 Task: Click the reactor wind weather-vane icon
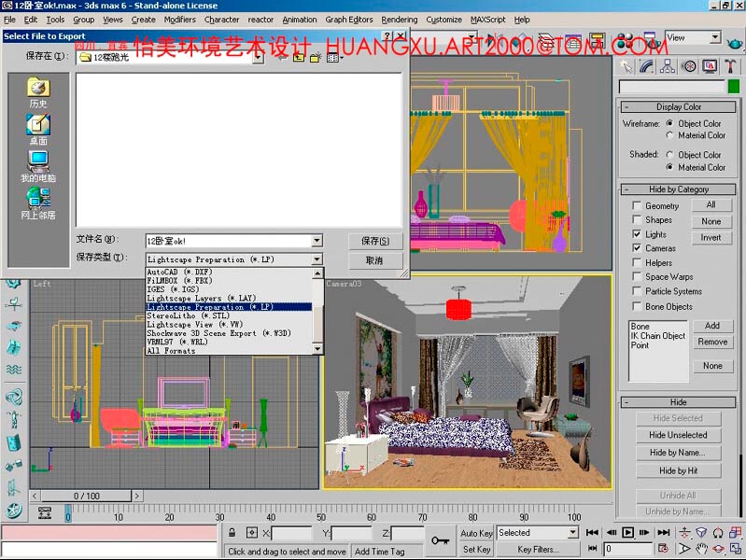(14, 303)
